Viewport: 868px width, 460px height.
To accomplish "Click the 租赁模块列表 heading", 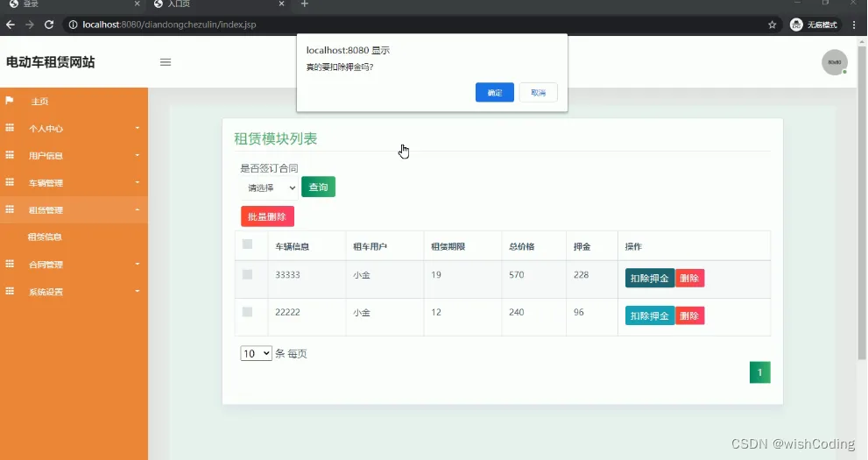I will click(x=276, y=138).
